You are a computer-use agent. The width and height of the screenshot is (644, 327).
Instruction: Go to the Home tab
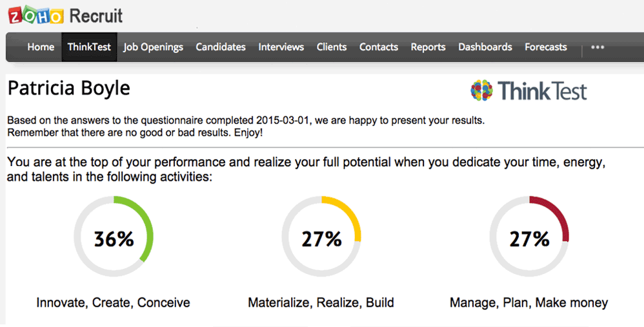[41, 47]
